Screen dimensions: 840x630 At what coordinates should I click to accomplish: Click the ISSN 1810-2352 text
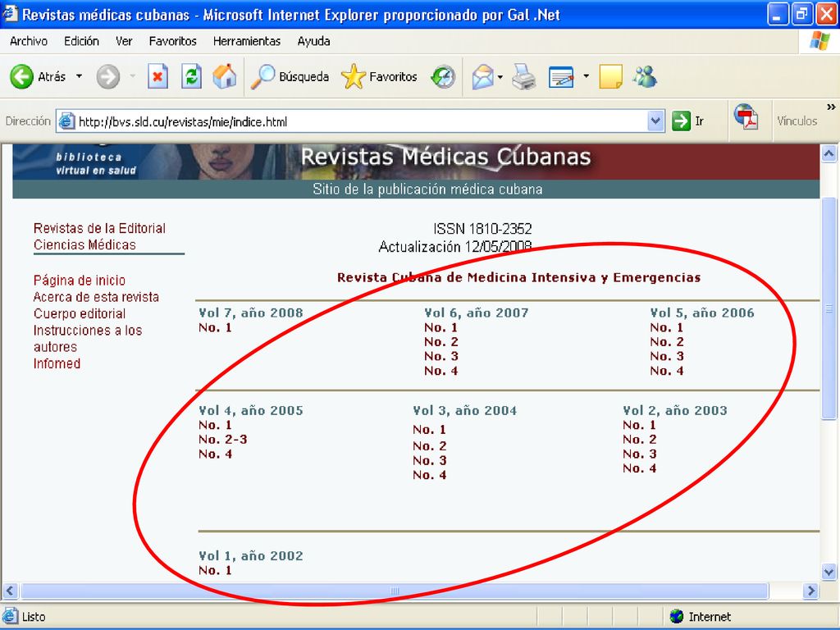pyautogui.click(x=482, y=229)
